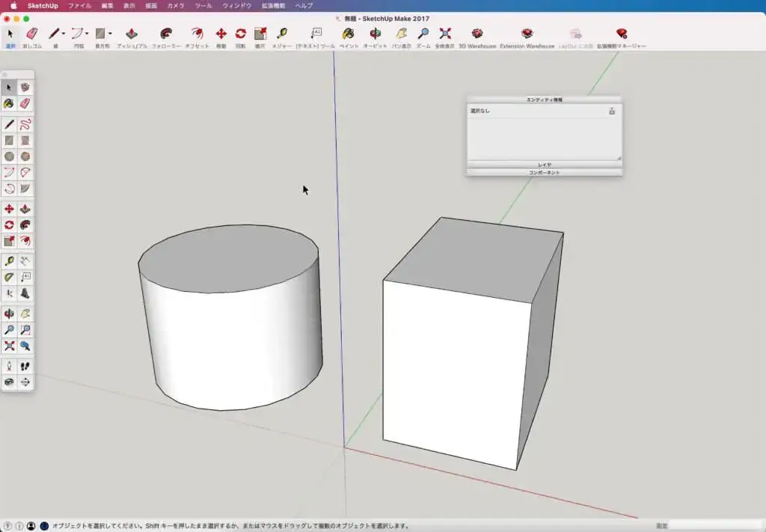
Task: Open the ヘルプ menu
Action: tap(304, 6)
